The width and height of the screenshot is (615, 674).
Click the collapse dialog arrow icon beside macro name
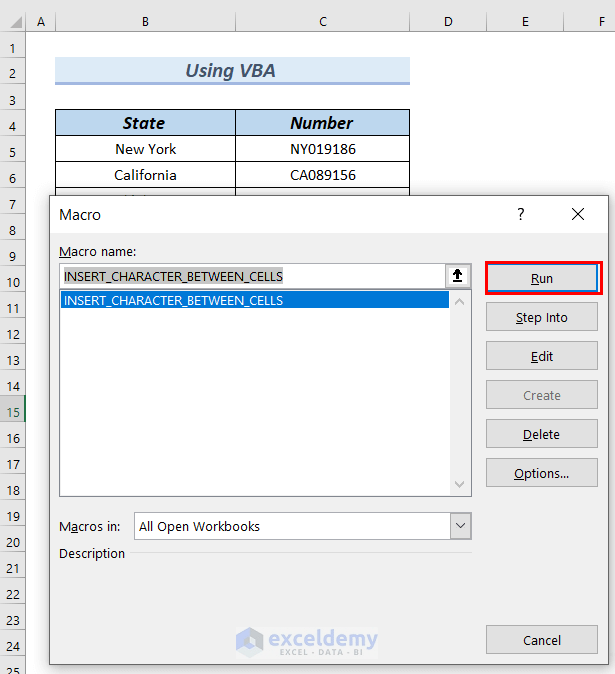tap(458, 276)
